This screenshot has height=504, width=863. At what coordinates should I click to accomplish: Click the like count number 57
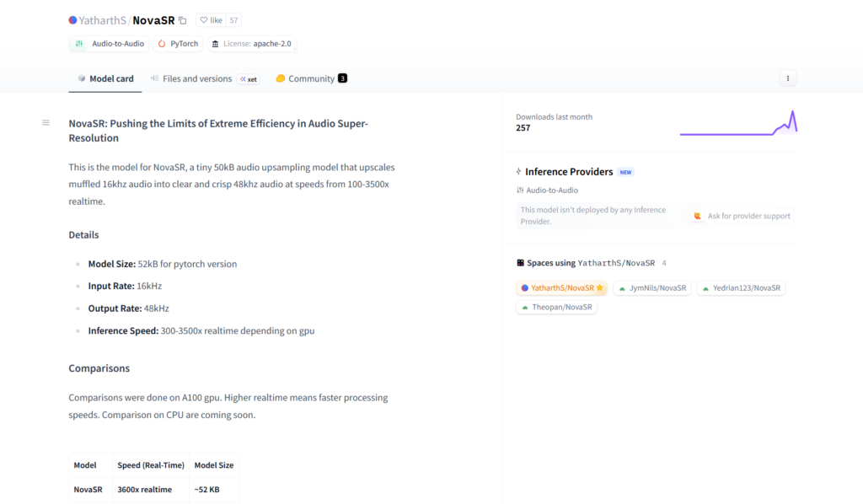click(234, 20)
